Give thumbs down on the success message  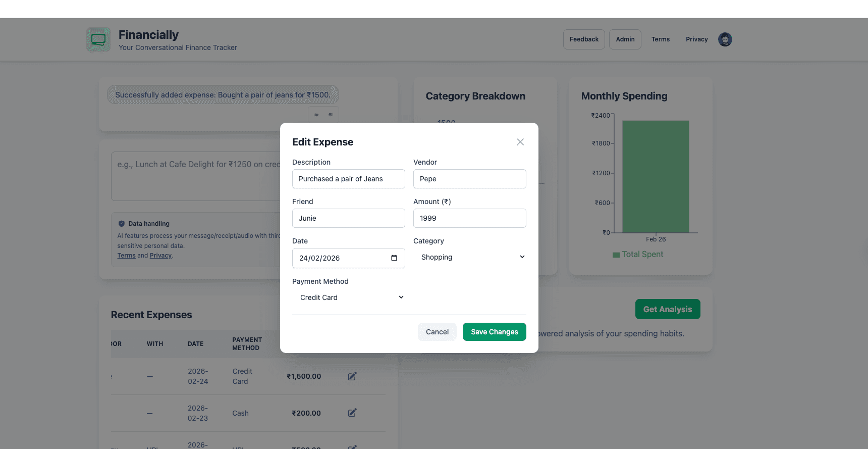[331, 115]
